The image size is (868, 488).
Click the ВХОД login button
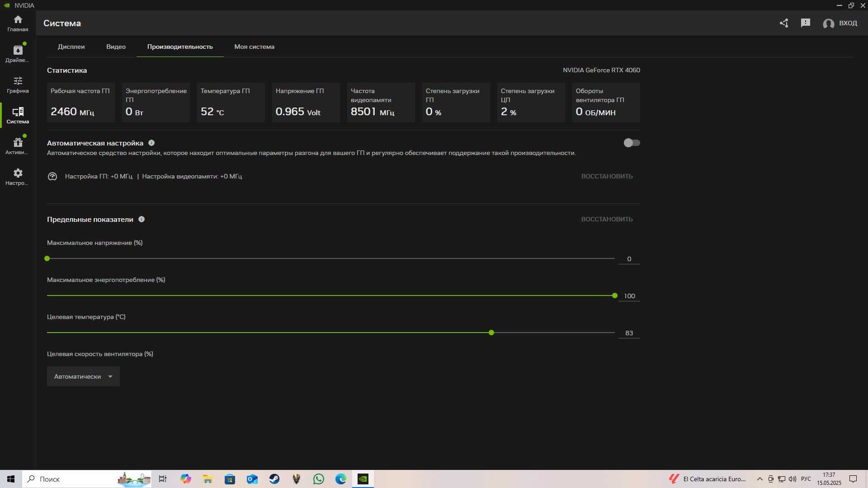pos(840,23)
